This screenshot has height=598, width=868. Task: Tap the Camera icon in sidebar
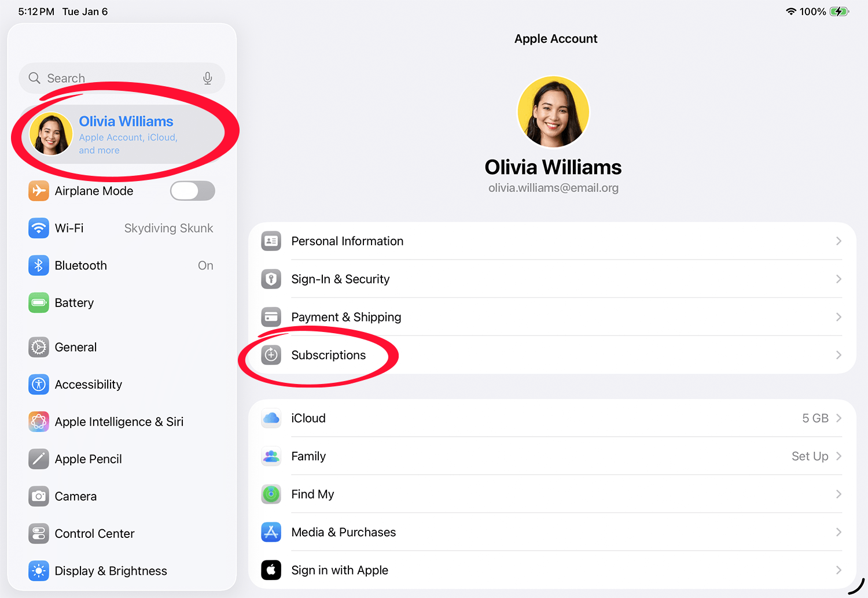[39, 496]
